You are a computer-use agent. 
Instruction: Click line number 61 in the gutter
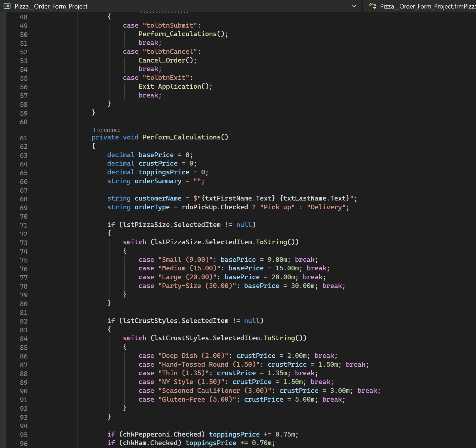(24, 138)
